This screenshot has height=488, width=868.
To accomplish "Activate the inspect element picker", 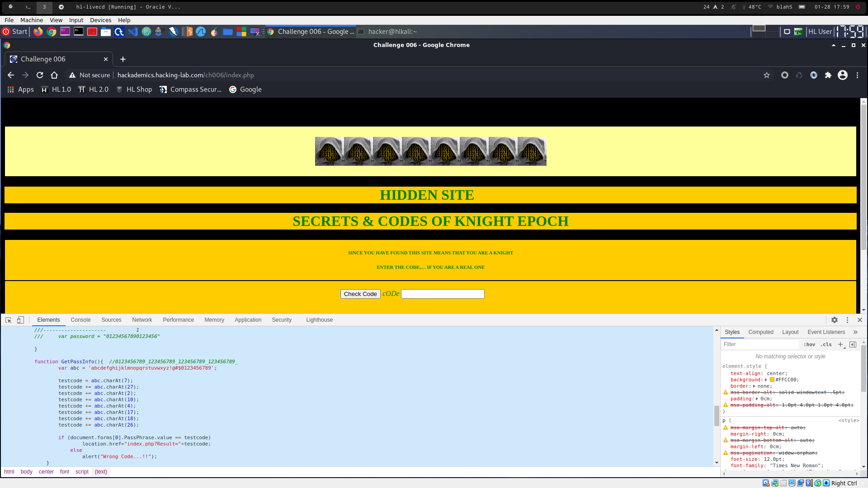I will tap(8, 320).
